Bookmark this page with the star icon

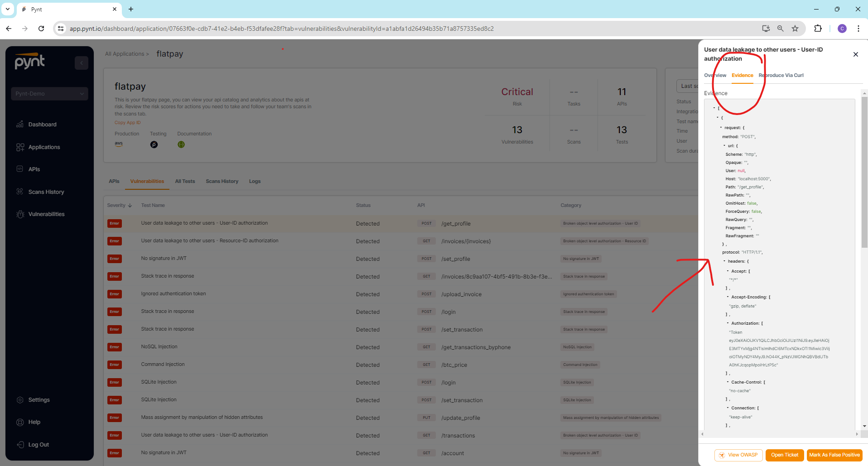[x=795, y=29]
